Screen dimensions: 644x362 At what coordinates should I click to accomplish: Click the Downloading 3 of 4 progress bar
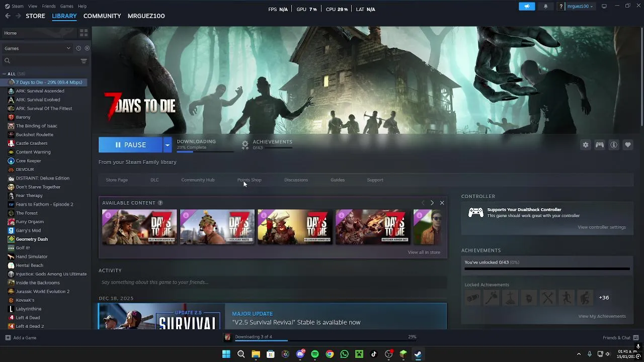pyautogui.click(x=326, y=341)
